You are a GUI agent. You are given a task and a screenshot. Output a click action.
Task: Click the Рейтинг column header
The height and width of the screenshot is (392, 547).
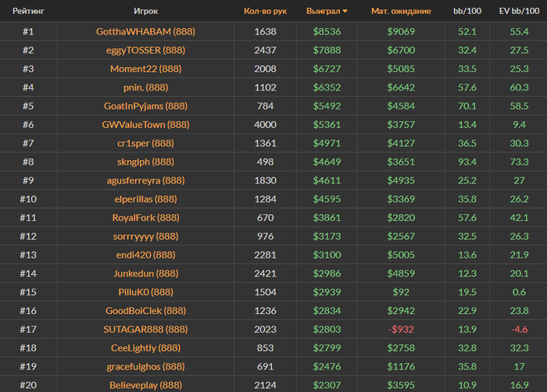(x=28, y=11)
